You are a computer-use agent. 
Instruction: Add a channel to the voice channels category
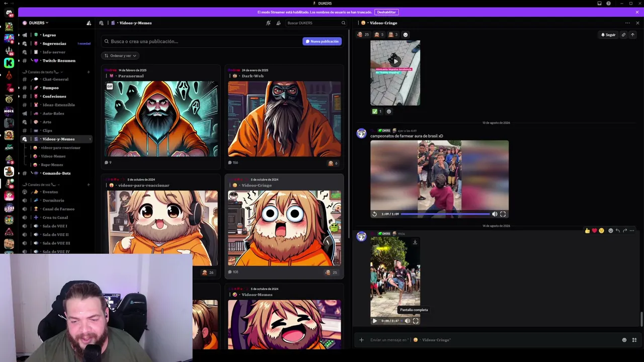(88, 185)
